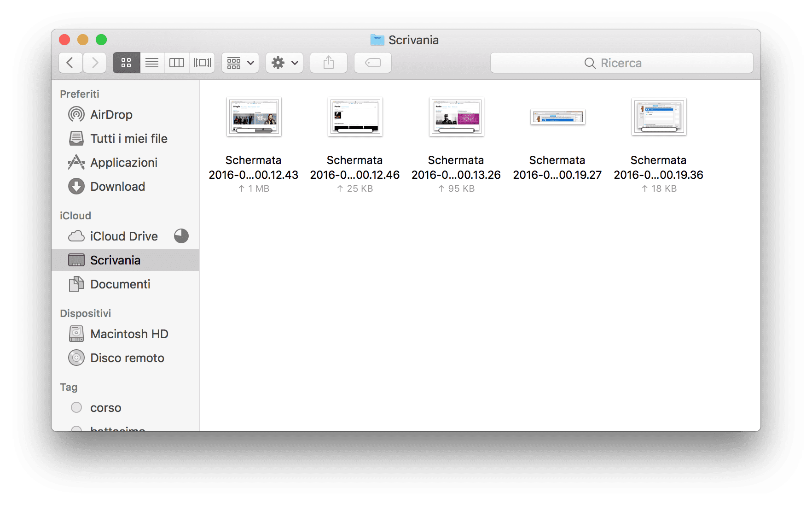Click the iCloud Drive storage pie indicator

coord(181,236)
